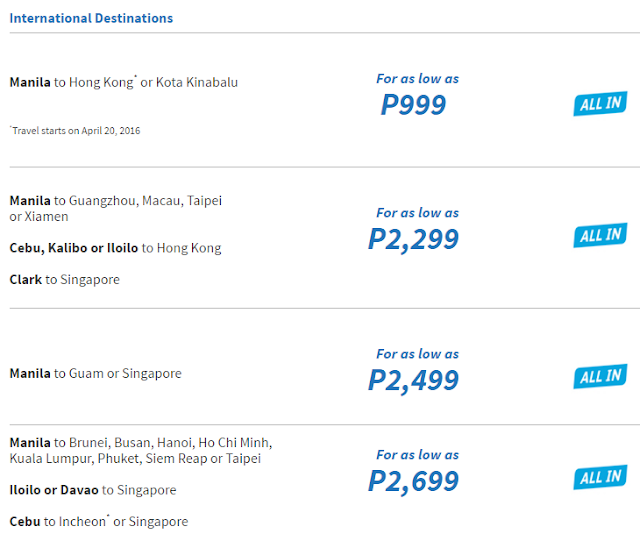
Task: Click the "For as low as" label above P2,699
Action: pyautogui.click(x=417, y=455)
